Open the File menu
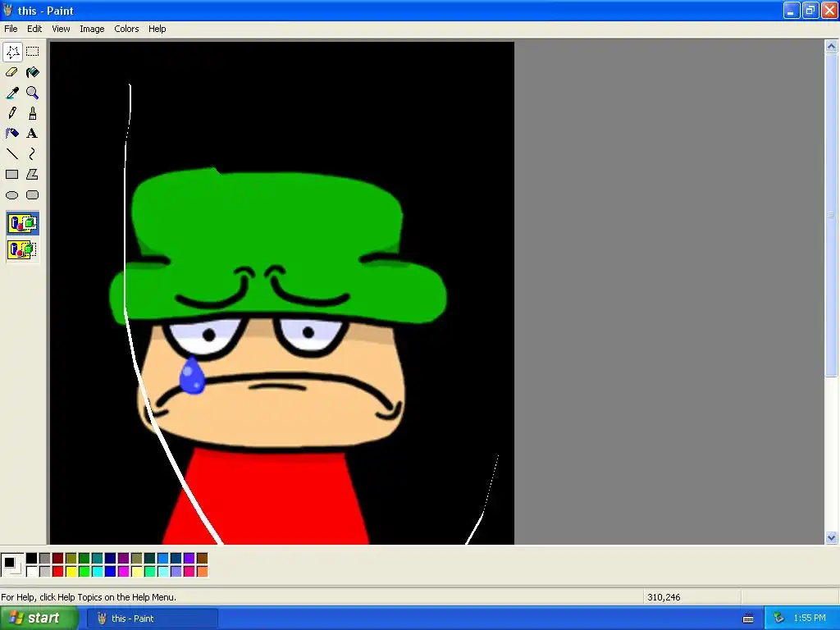Viewport: 840px width, 630px height. [11, 29]
